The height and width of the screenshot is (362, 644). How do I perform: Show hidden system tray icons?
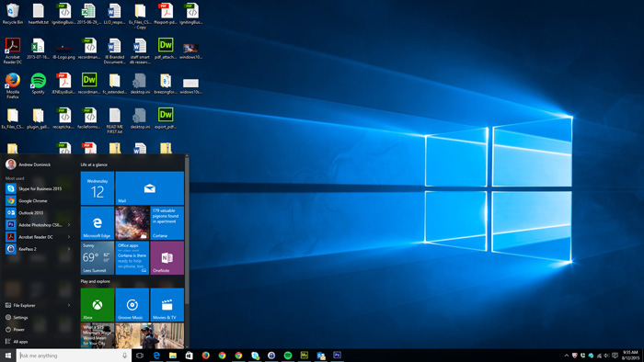[567, 356]
